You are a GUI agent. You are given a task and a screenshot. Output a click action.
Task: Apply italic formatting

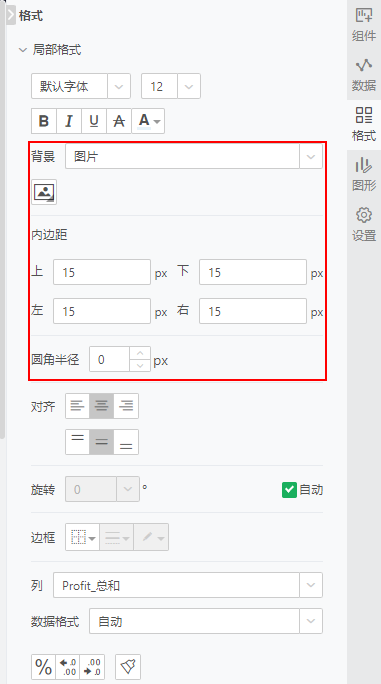point(69,121)
